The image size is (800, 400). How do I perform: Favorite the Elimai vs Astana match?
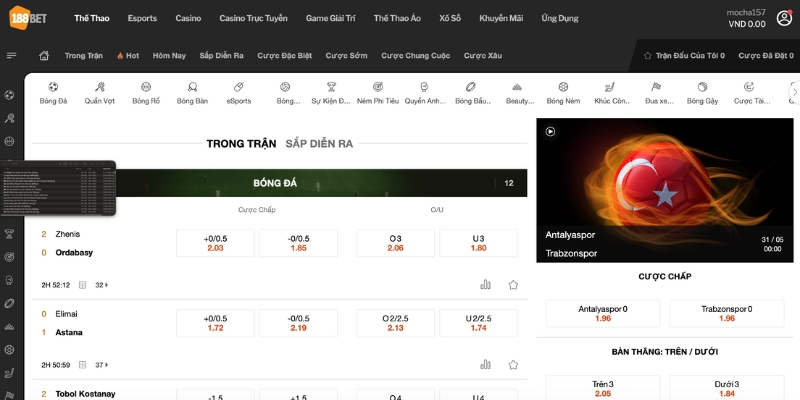coord(513,364)
